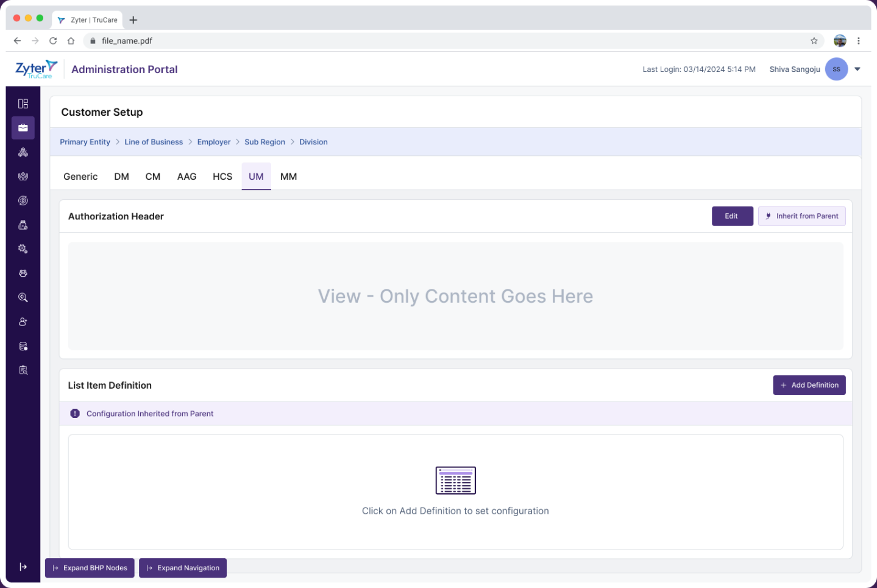
Task: Open the stacked cubes sidebar icon
Action: tap(23, 152)
